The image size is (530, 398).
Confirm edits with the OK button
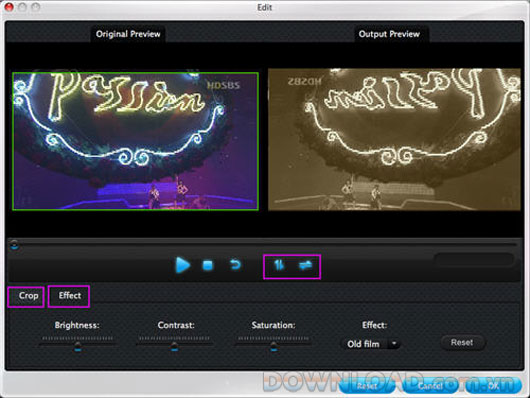click(x=493, y=386)
